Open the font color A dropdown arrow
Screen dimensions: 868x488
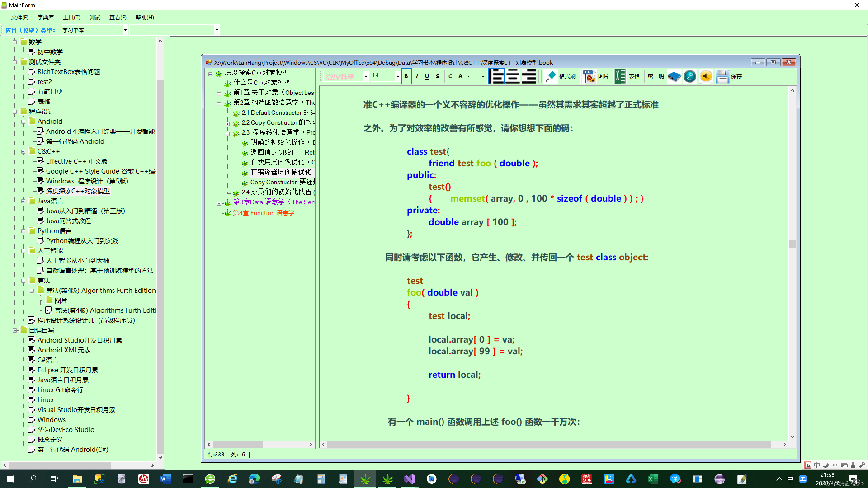click(468, 76)
